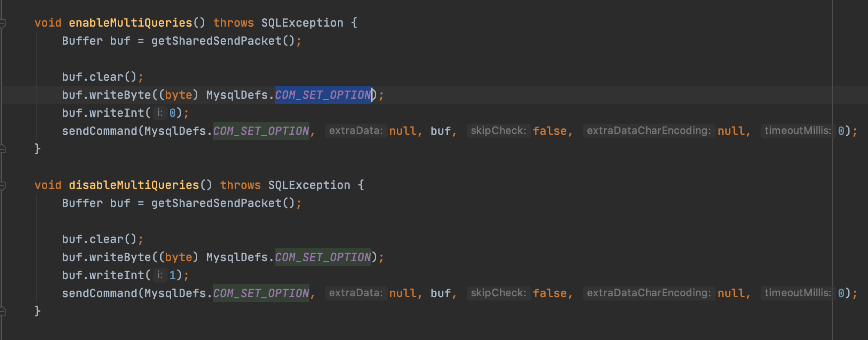Click getSharedSendPacket in disableMultiQueries

click(x=216, y=203)
